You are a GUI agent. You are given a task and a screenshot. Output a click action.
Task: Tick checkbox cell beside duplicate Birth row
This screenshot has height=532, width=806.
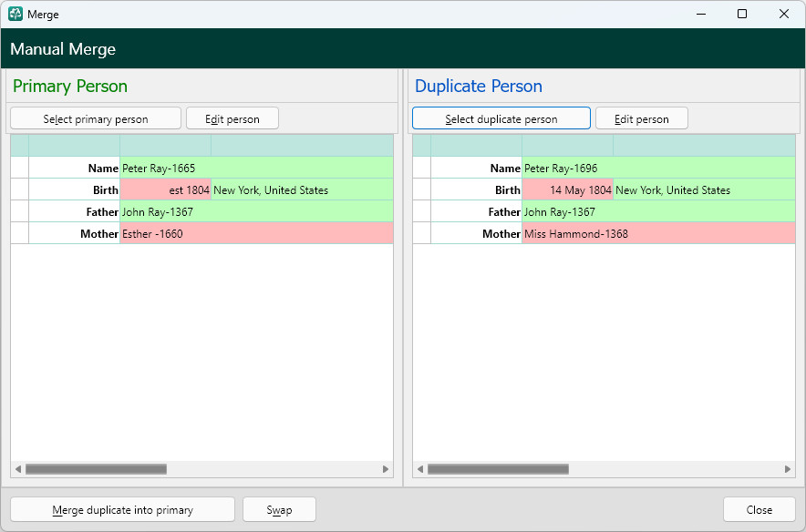coord(421,190)
